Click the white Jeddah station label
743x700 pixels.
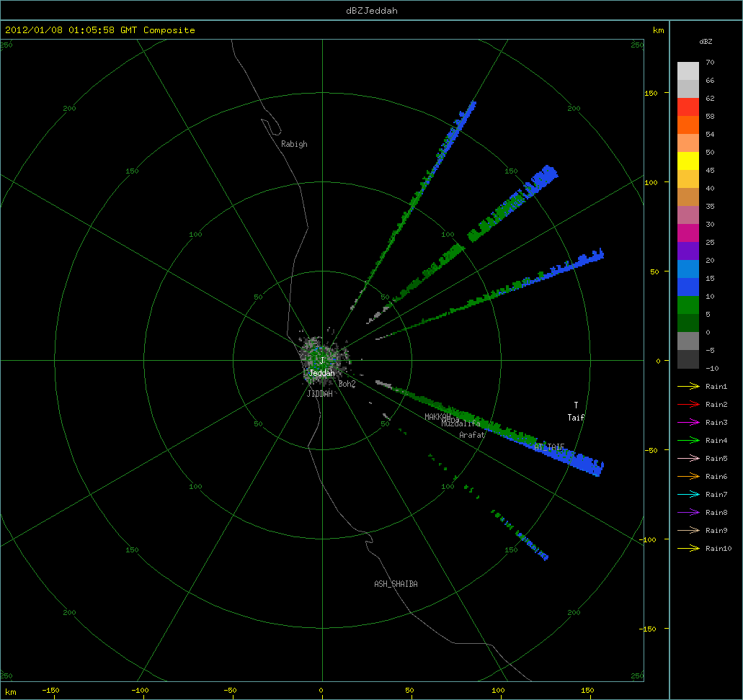point(321,373)
